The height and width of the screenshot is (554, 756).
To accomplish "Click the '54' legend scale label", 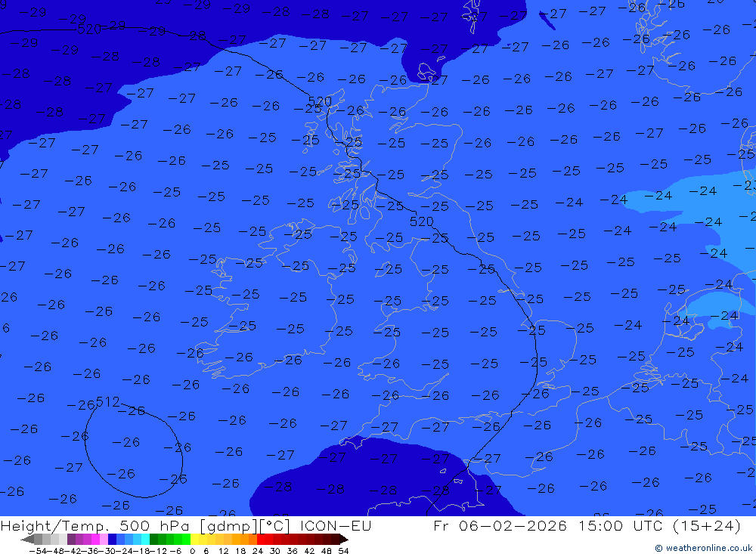I will click(x=343, y=551).
